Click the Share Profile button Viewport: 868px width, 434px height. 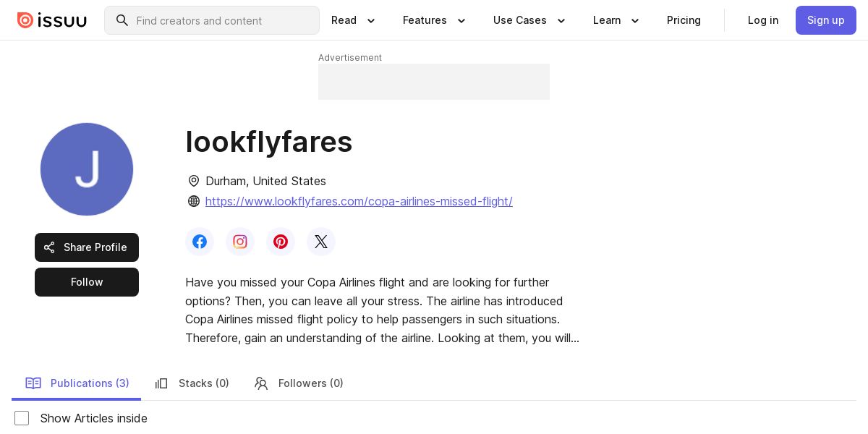[x=87, y=247]
